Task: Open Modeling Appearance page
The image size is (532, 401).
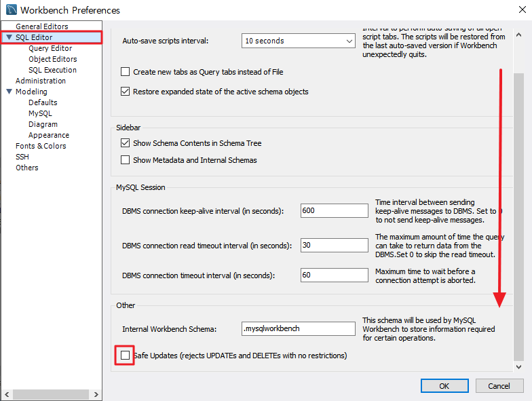Action: pos(49,135)
